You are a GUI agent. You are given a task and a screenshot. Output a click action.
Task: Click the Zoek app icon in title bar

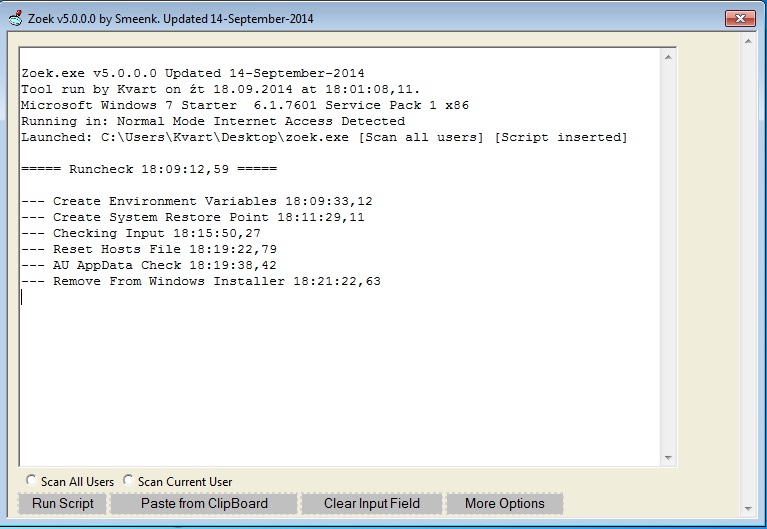click(x=16, y=19)
